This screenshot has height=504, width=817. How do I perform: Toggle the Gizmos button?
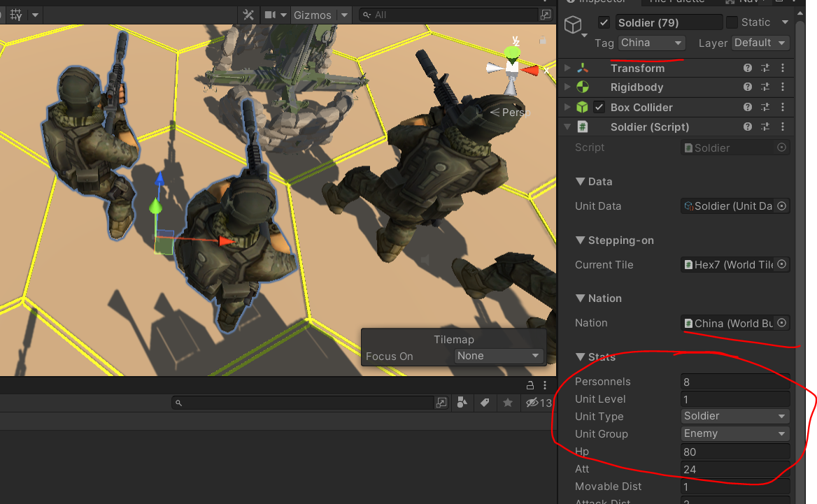click(x=313, y=15)
